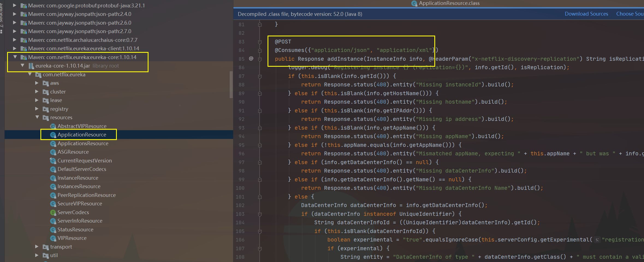Click ApplicationsResource class icon
644x262 pixels.
(x=53, y=143)
